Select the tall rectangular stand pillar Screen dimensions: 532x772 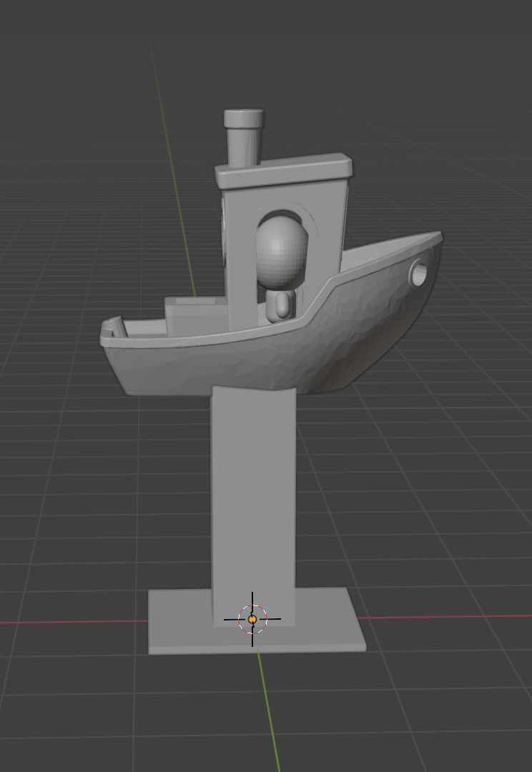254,505
